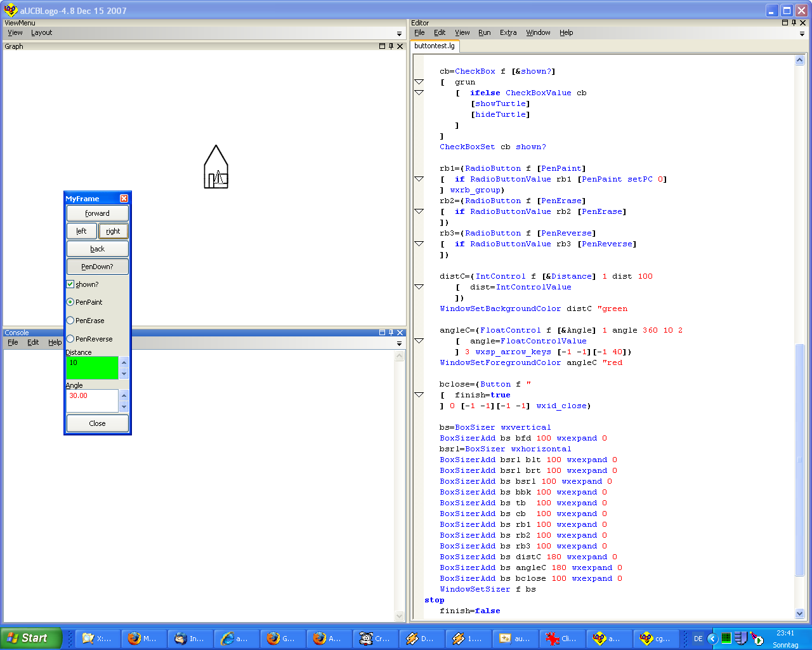Open the cg... taskbar item
Screen dimensions: 812x650
click(x=655, y=639)
